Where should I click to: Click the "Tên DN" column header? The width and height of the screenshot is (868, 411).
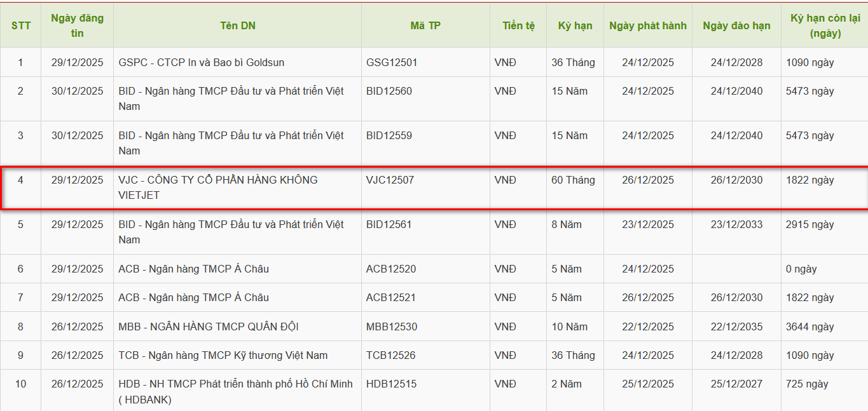(x=238, y=25)
